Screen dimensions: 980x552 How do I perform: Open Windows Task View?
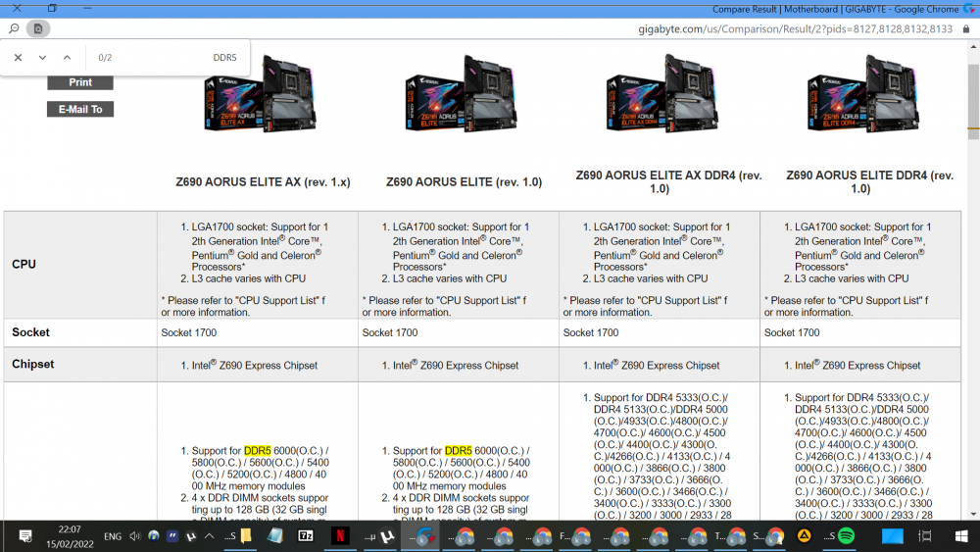click(x=925, y=535)
